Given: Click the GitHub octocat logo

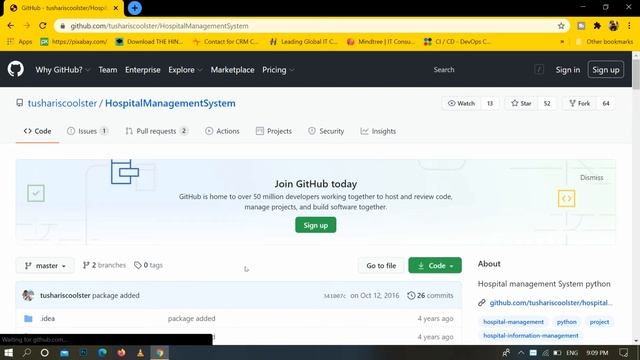Looking at the screenshot, I should tap(16, 69).
